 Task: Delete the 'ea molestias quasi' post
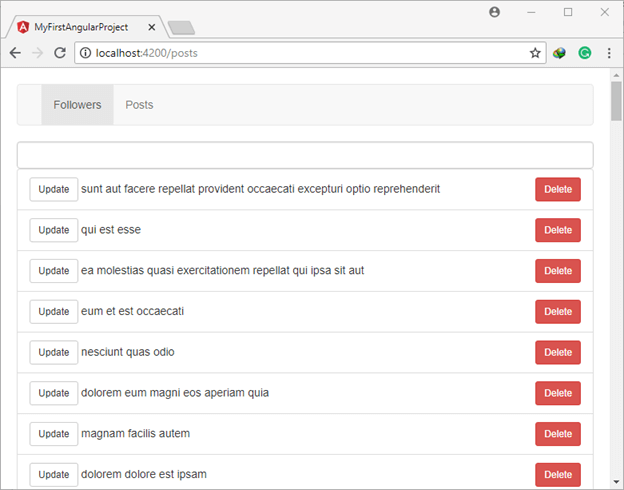[558, 271]
